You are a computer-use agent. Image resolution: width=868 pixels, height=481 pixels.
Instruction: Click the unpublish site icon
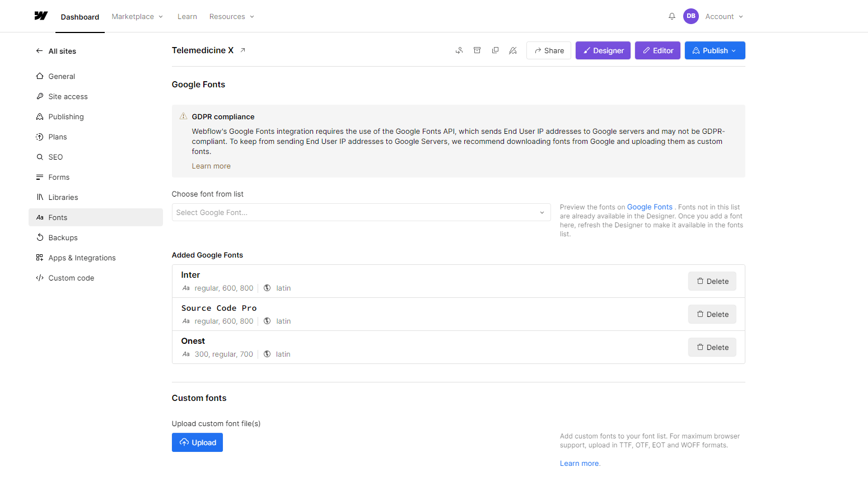click(513, 50)
